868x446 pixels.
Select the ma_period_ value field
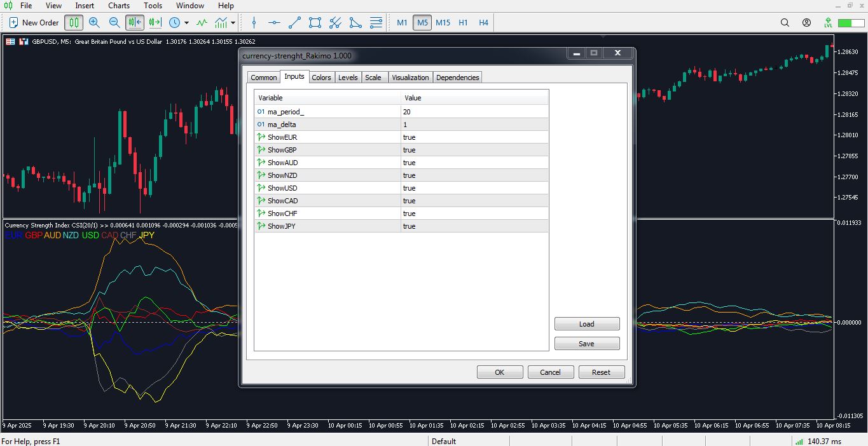pos(474,112)
